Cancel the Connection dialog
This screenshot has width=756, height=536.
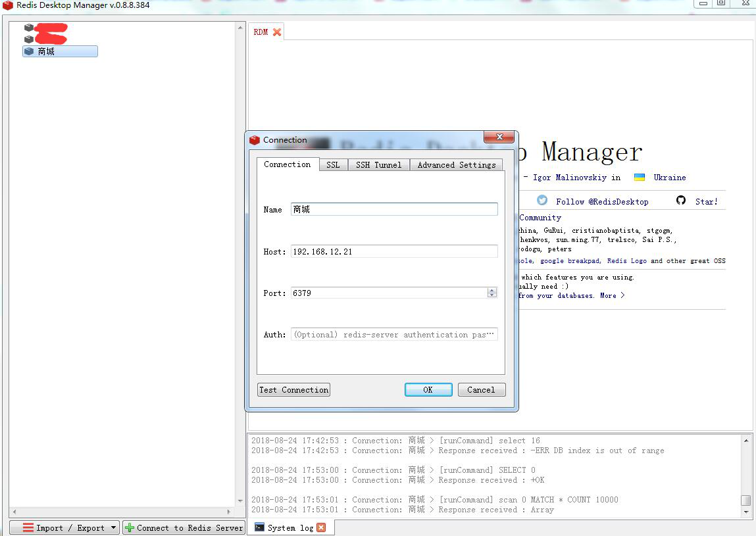click(481, 389)
